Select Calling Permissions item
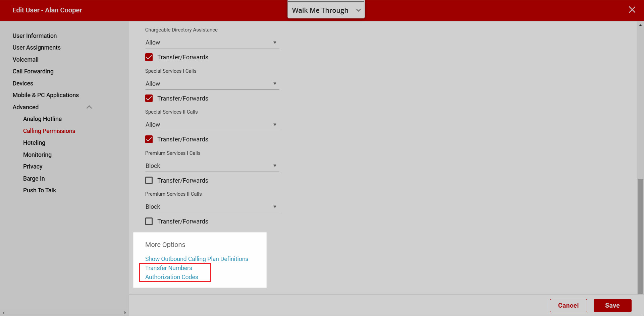The width and height of the screenshot is (644, 316). click(49, 131)
